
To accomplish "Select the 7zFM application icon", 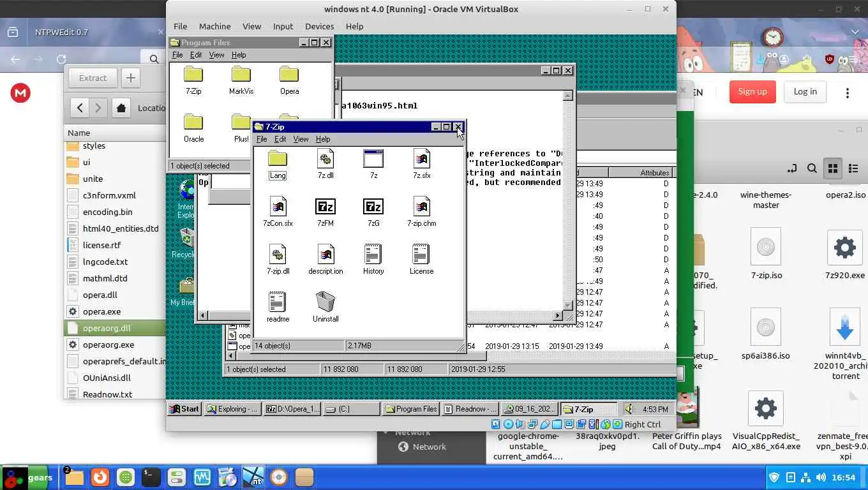I will [x=325, y=207].
